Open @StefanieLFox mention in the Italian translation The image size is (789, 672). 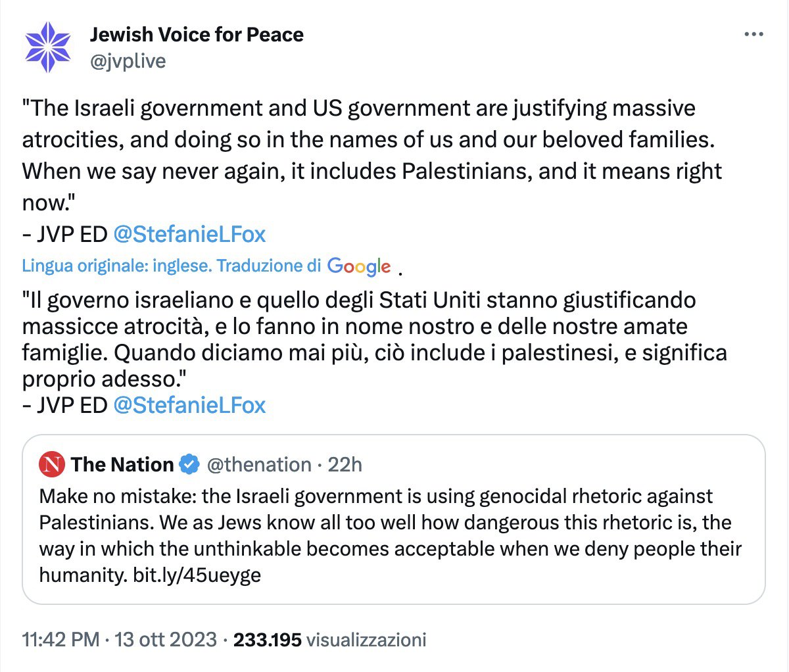point(189,405)
